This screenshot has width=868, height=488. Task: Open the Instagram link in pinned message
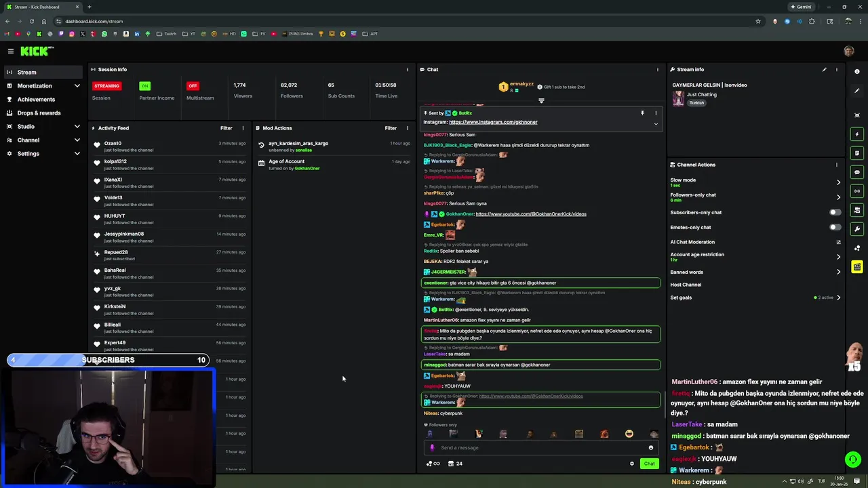(x=493, y=122)
